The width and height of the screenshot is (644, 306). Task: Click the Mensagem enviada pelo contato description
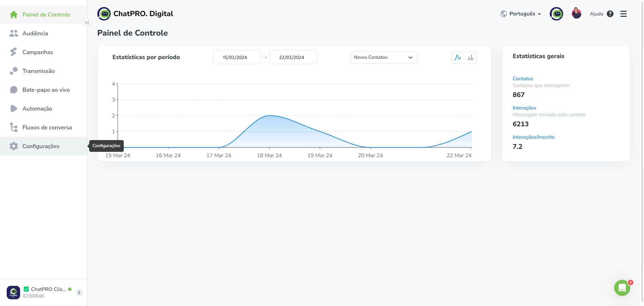[x=549, y=115]
